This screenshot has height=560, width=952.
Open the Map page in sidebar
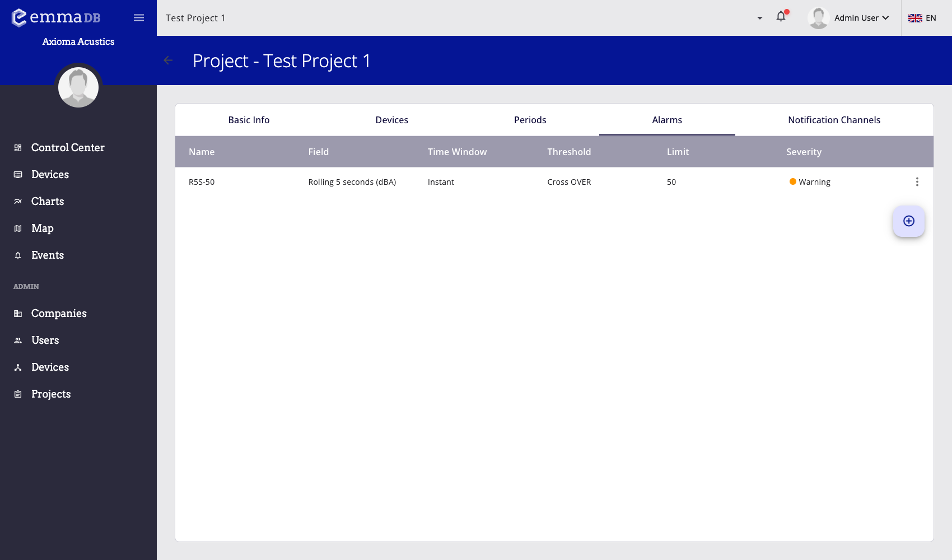click(x=43, y=228)
